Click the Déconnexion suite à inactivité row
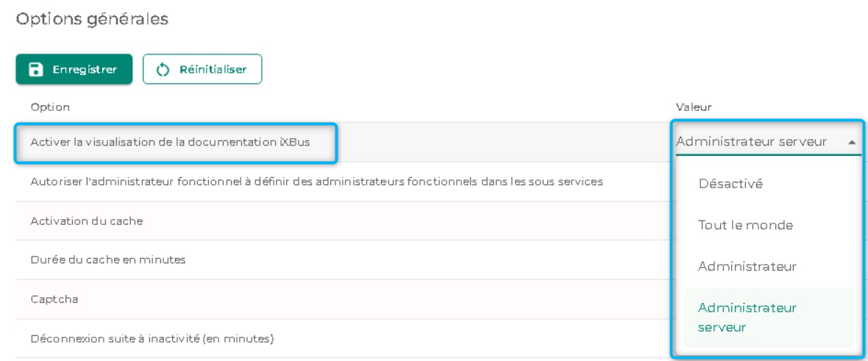The height and width of the screenshot is (361, 868). tap(152, 339)
